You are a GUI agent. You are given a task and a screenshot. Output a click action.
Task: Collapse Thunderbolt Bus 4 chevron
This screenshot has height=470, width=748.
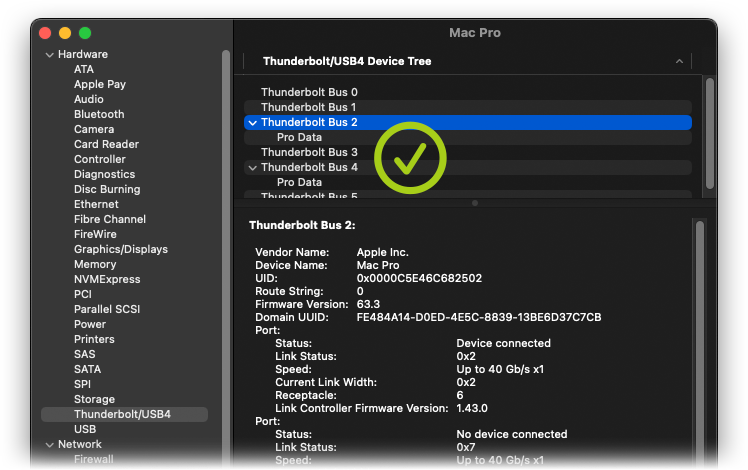tap(253, 167)
